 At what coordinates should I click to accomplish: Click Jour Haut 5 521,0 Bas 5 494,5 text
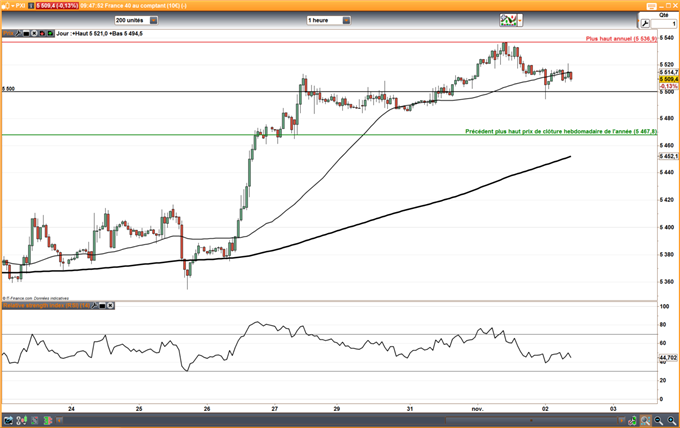point(99,33)
